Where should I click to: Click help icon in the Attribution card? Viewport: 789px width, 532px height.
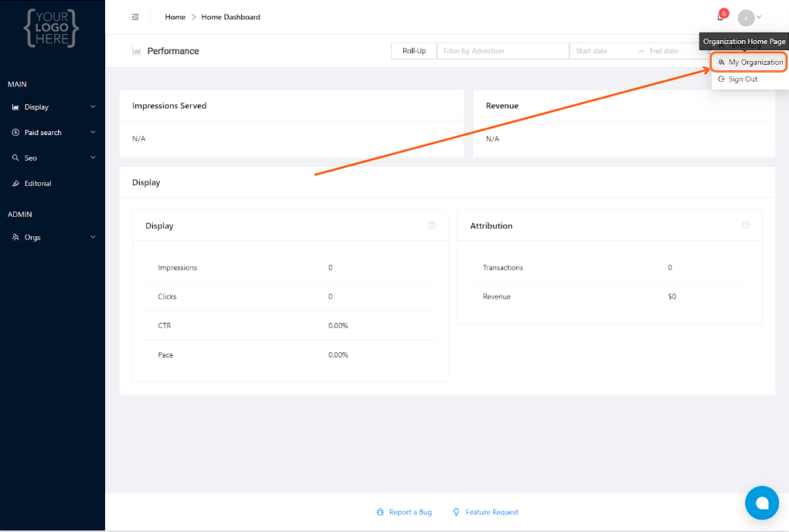(x=746, y=225)
